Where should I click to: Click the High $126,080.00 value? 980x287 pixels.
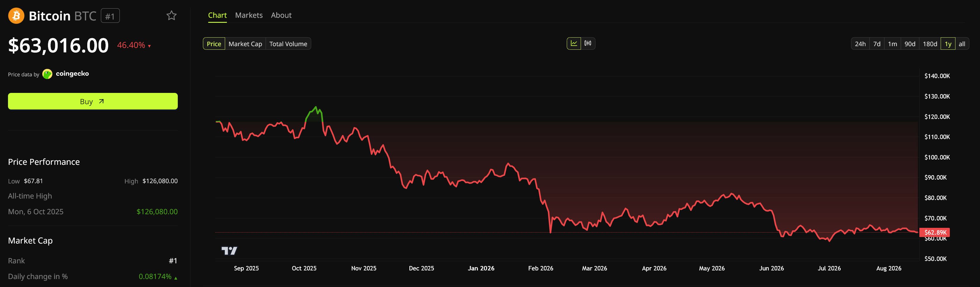(160, 181)
